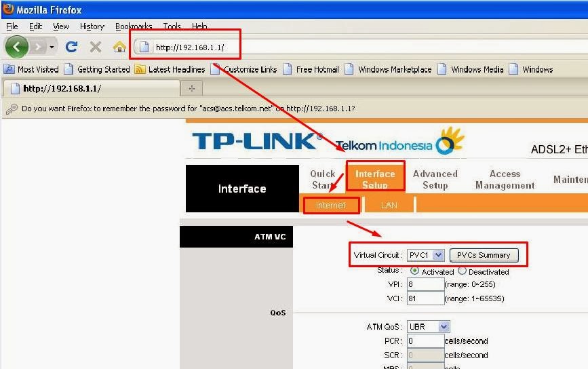Expand the Virtual Circuit PVC1 dropdown
Image resolution: width=588 pixels, height=369 pixels.
coord(426,255)
